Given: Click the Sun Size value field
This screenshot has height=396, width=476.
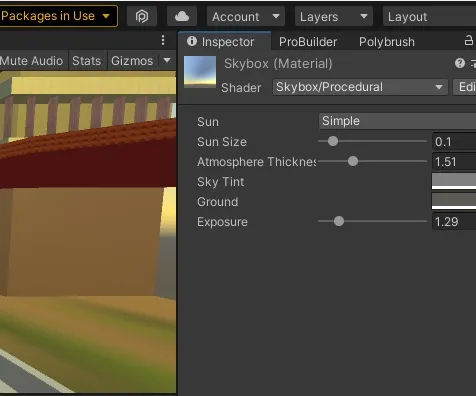Looking at the screenshot, I should tap(454, 141).
